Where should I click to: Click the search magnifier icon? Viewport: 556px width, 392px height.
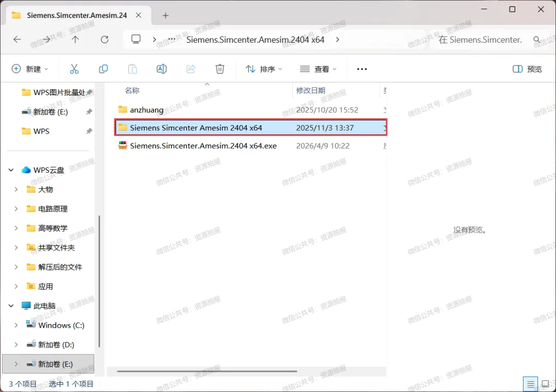click(537, 40)
